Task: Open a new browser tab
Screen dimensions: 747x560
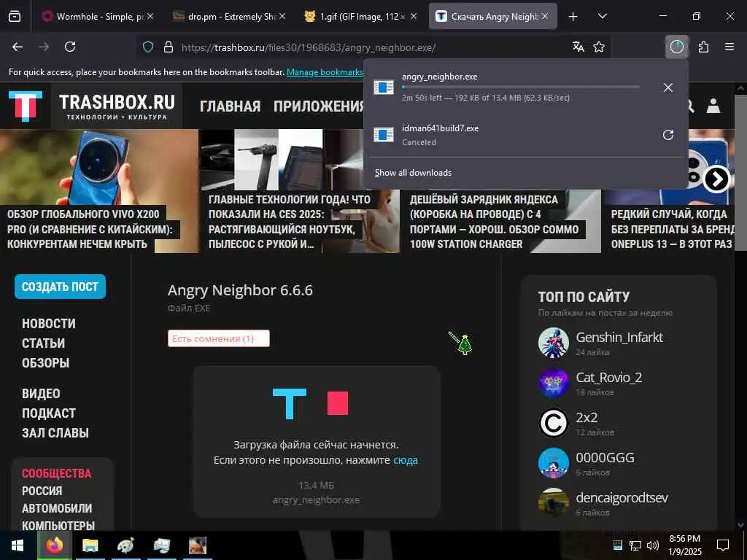Action: [573, 16]
